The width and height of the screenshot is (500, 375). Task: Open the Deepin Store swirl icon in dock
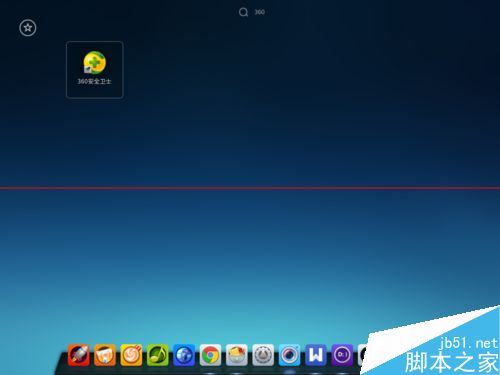coord(131,355)
